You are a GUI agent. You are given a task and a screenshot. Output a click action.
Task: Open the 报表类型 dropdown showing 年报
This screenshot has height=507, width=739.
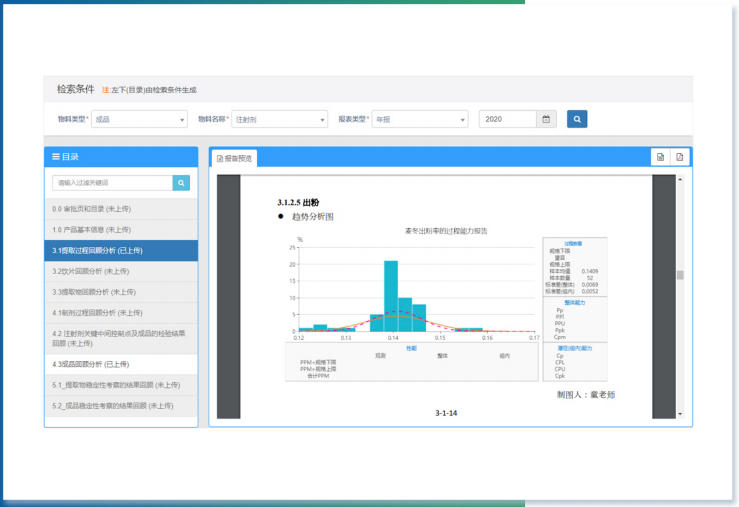tap(419, 119)
